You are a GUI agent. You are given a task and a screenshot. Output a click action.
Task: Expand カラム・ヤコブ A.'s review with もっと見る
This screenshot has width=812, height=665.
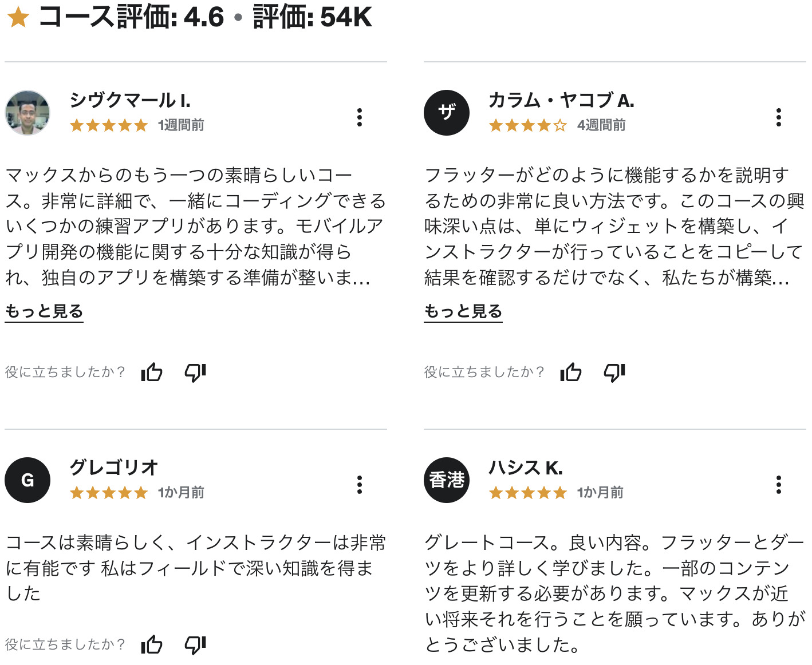click(x=463, y=311)
